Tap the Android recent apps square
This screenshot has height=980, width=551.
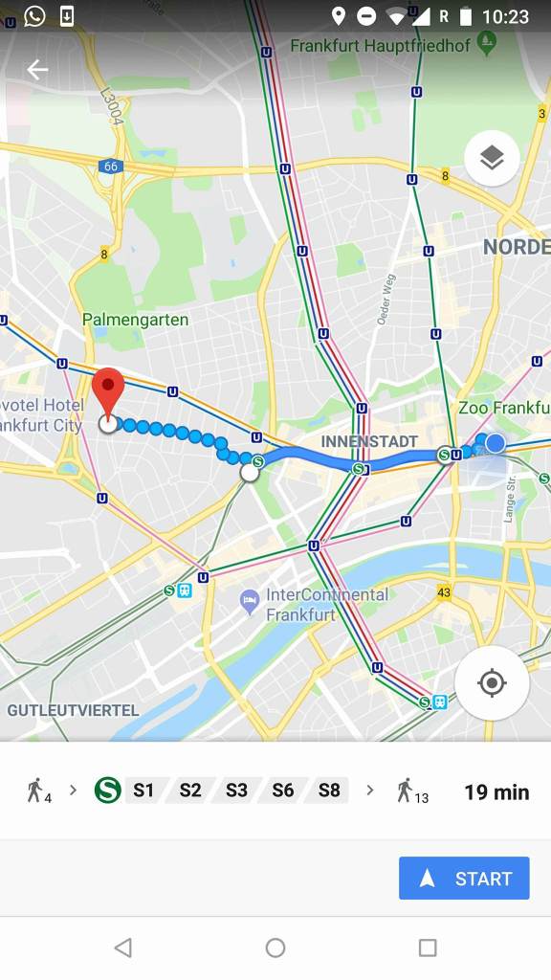click(428, 948)
